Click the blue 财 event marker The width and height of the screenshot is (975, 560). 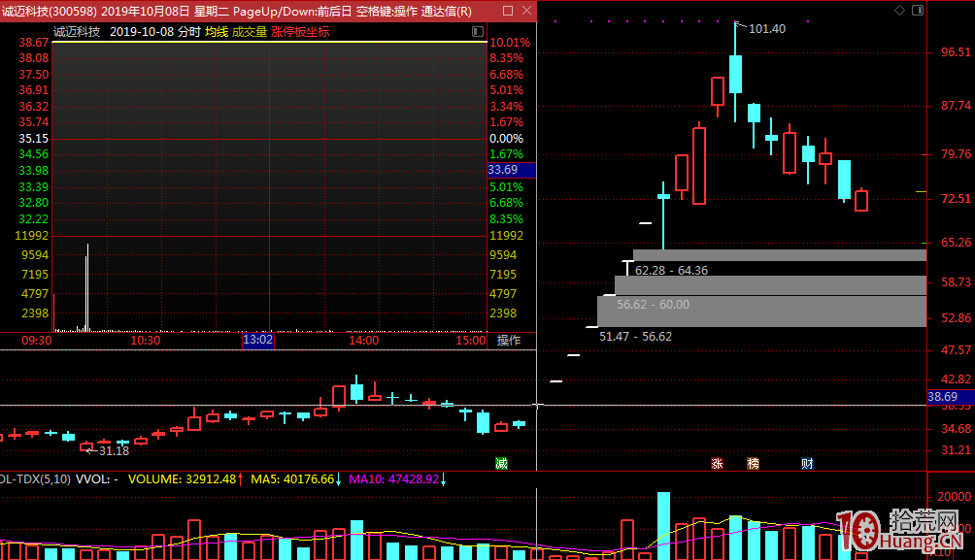pyautogui.click(x=807, y=464)
